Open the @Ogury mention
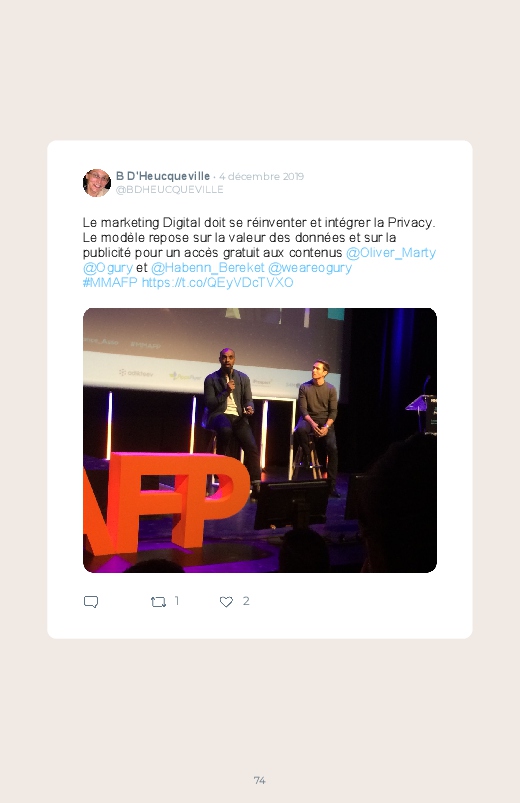Image resolution: width=520 pixels, height=803 pixels. coord(108,268)
